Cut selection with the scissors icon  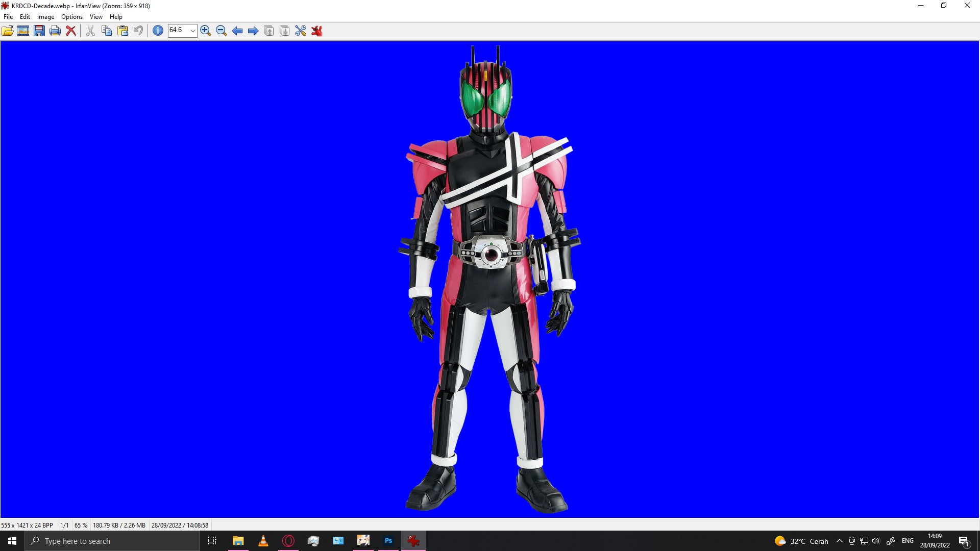90,31
